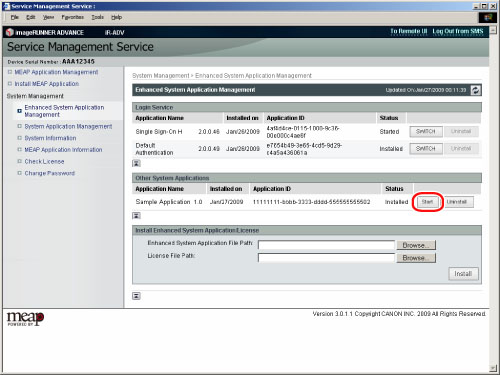Click SWITCH for Single Sign-On H
This screenshot has width=500, height=375.
[426, 132]
